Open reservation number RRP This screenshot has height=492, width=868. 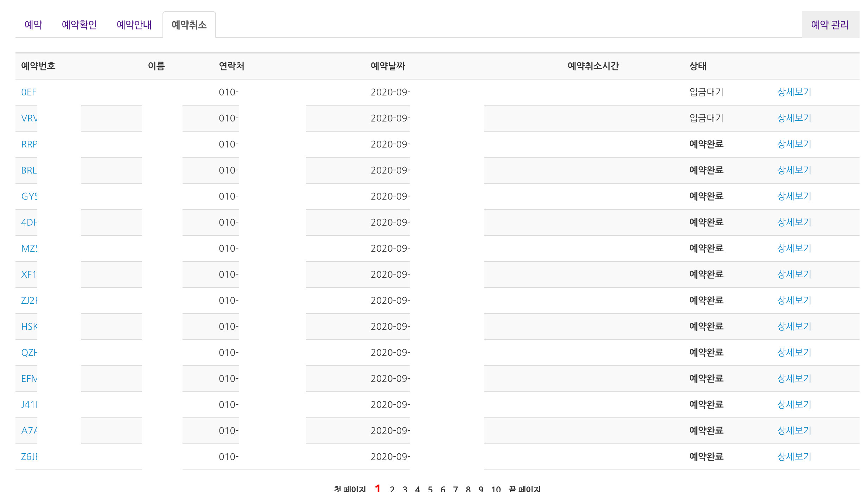[29, 144]
